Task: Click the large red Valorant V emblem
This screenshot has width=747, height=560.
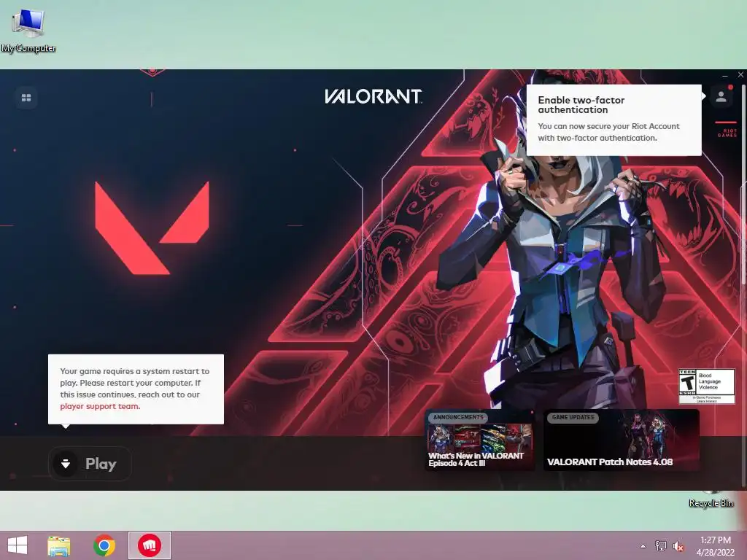Action: click(152, 227)
